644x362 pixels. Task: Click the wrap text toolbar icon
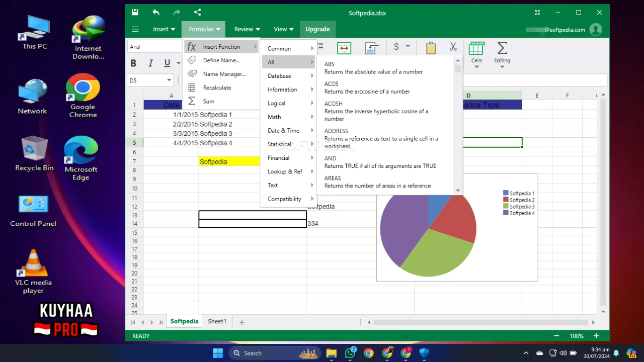(x=372, y=48)
